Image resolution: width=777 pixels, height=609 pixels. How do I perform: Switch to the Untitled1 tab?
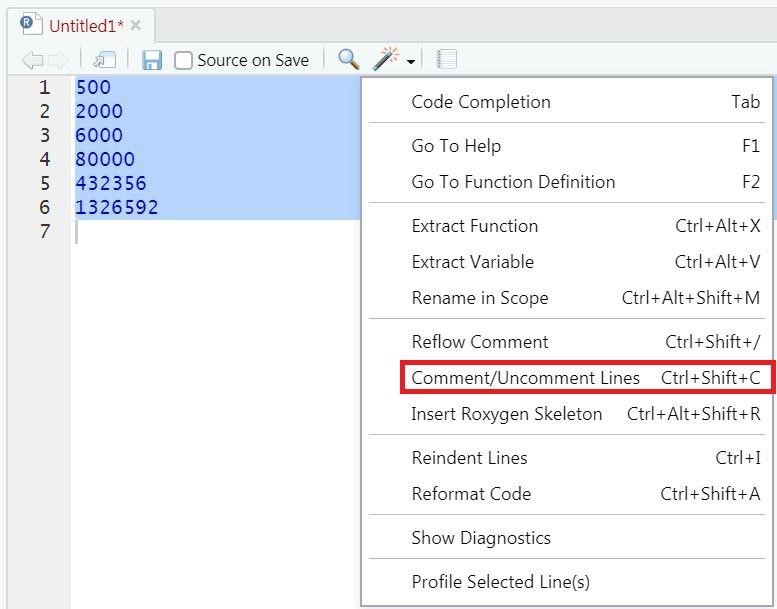click(86, 25)
